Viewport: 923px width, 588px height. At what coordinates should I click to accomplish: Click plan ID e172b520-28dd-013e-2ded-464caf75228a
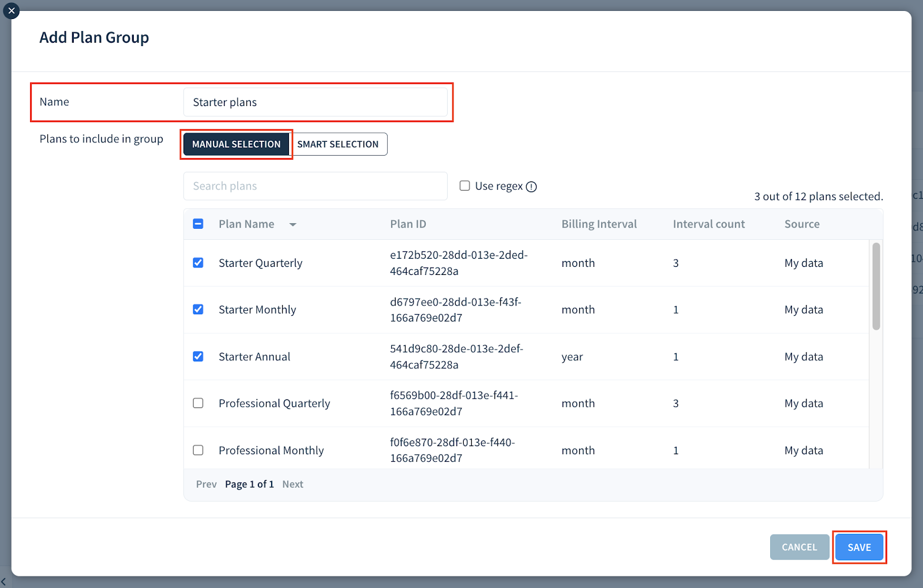[459, 263]
